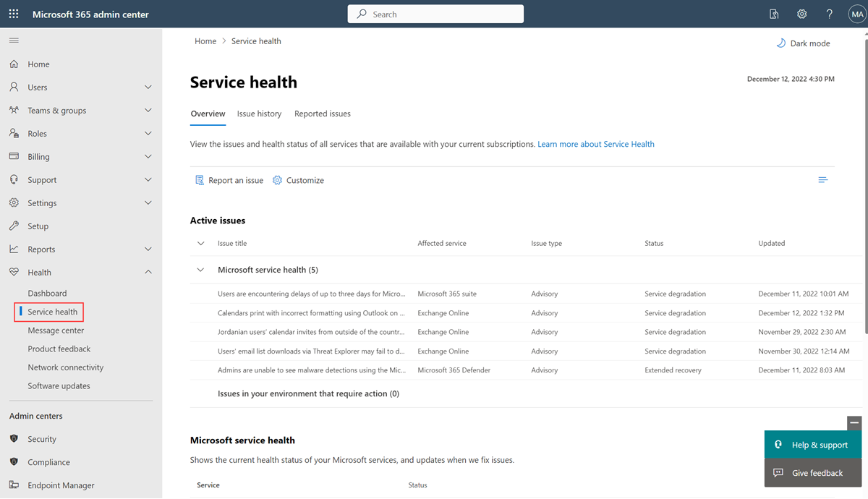Screen dimensions: 868x499
Task: Click the Support headset icon
Action: pos(14,180)
